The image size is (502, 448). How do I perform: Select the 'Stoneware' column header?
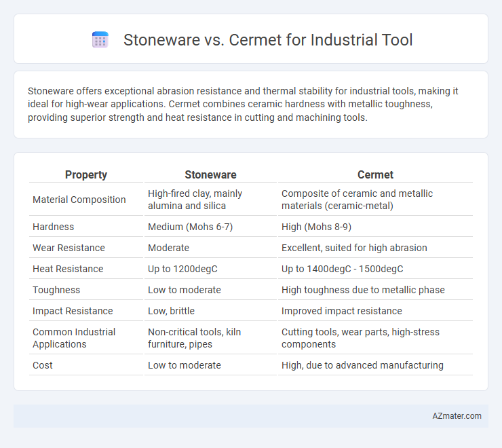210,174
